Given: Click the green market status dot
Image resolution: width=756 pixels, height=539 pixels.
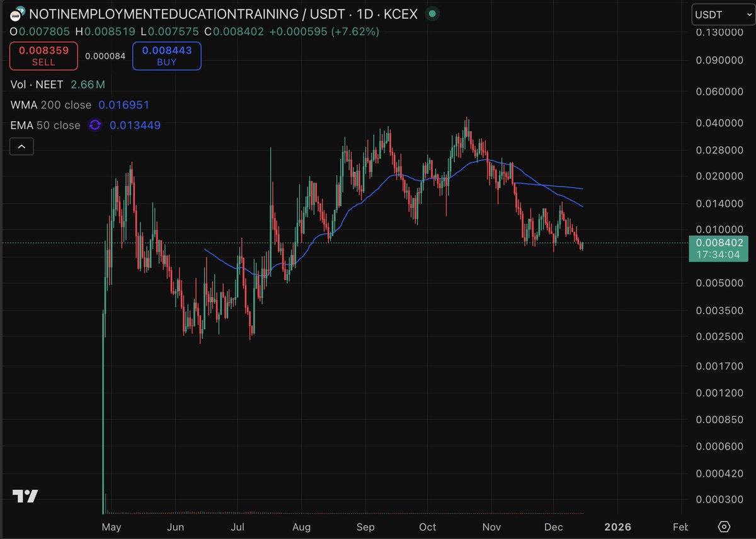Looking at the screenshot, I should tap(432, 13).
